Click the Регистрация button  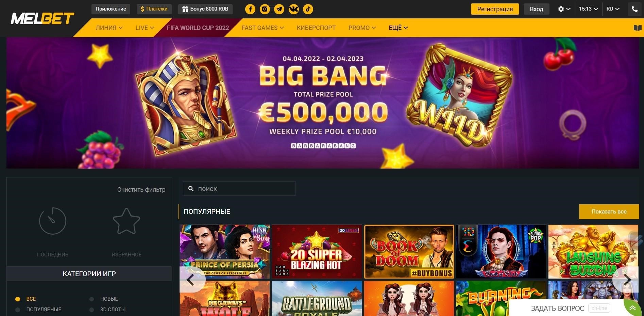pos(495,9)
